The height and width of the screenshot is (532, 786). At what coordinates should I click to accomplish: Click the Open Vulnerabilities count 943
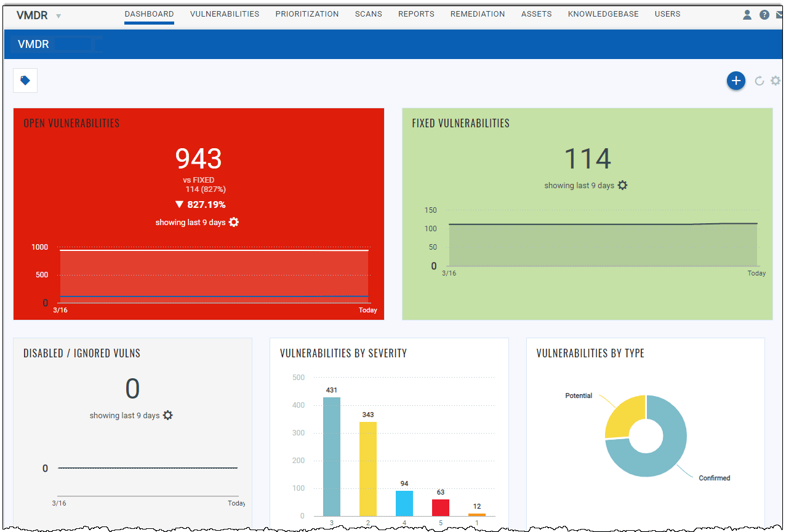[x=198, y=159]
